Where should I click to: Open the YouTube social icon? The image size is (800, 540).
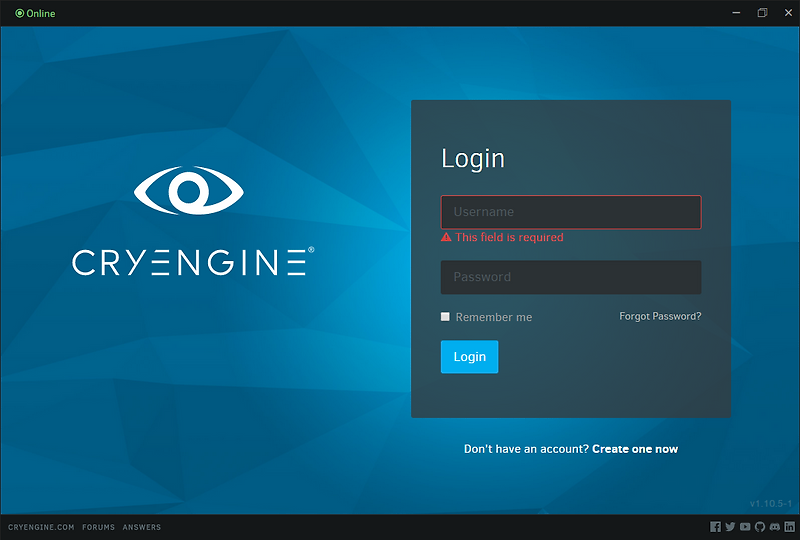pyautogui.click(x=745, y=527)
